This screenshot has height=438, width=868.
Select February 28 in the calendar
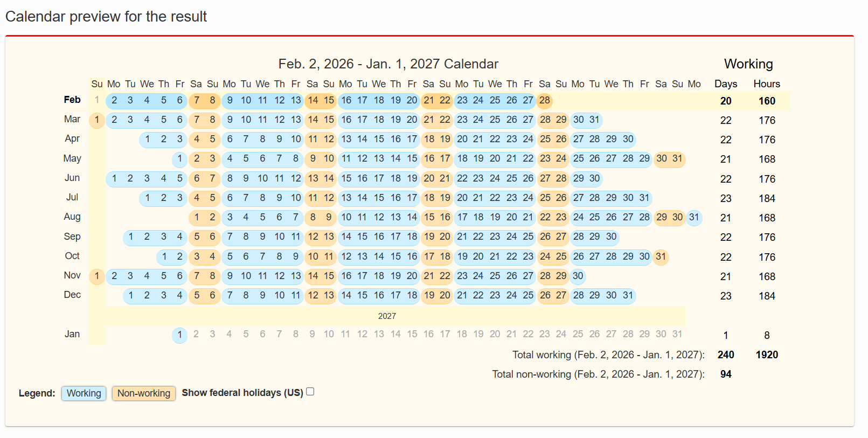545,100
